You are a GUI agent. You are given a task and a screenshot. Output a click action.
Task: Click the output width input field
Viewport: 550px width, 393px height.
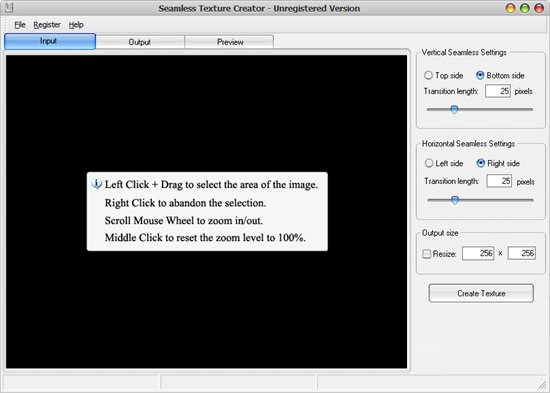[x=478, y=253]
